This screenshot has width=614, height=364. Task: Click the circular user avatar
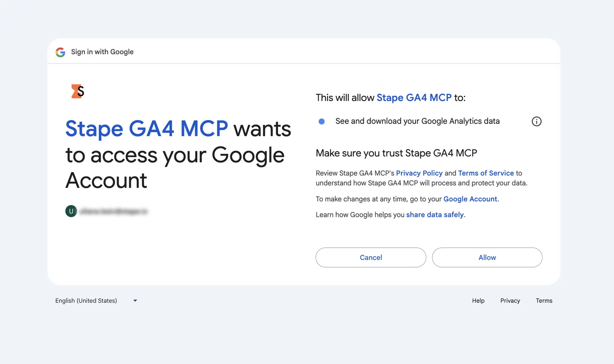click(71, 211)
